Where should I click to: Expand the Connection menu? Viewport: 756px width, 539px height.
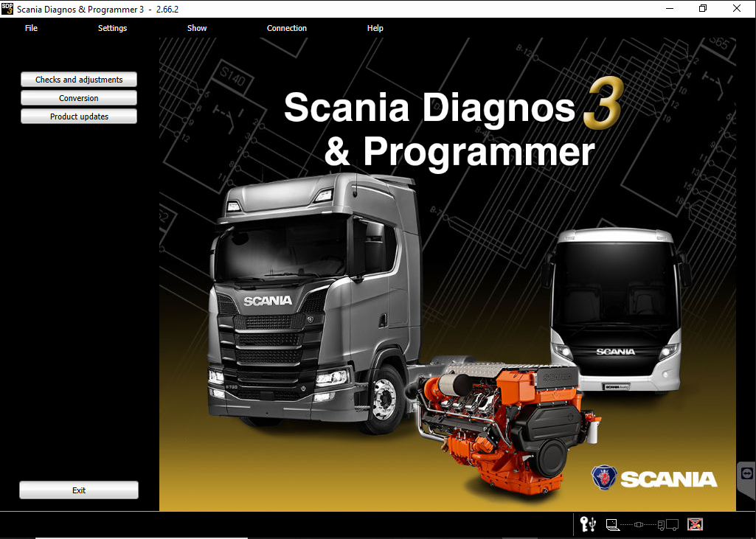pyautogui.click(x=287, y=28)
